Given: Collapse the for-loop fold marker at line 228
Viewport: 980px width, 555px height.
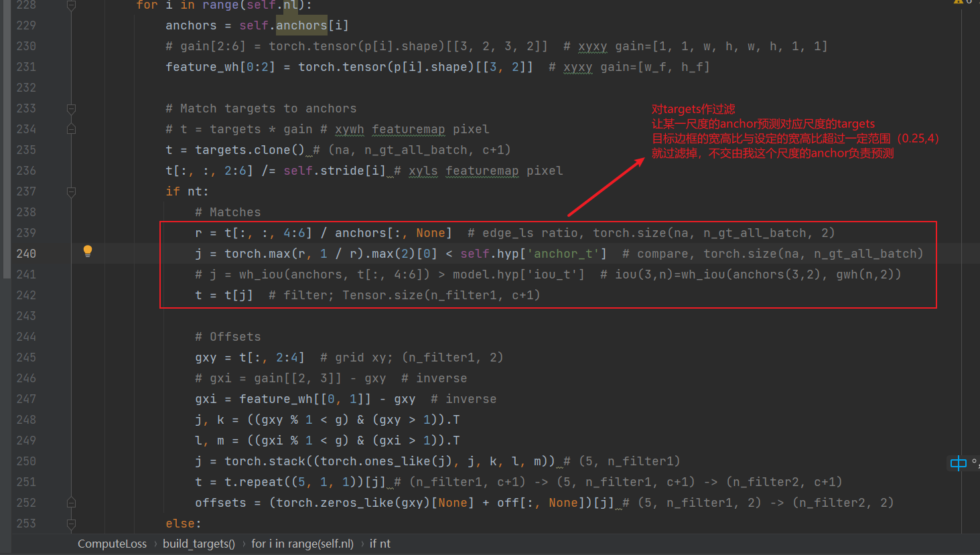Looking at the screenshot, I should pos(71,5).
